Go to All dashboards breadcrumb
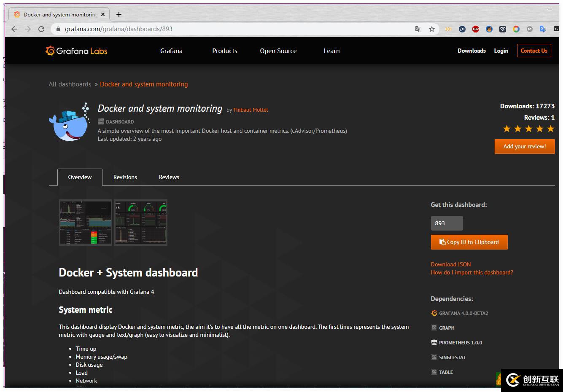Image resolution: width=563 pixels, height=392 pixels. click(70, 84)
